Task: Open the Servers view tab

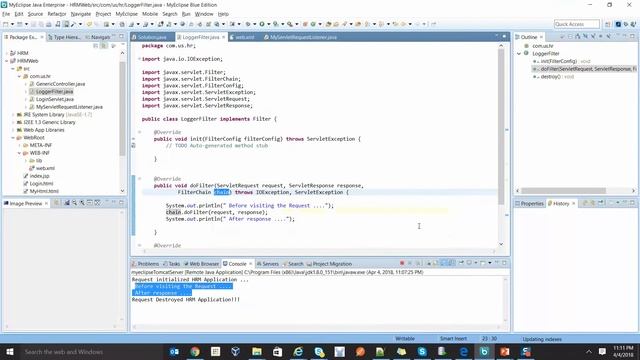Action: click(x=268, y=264)
